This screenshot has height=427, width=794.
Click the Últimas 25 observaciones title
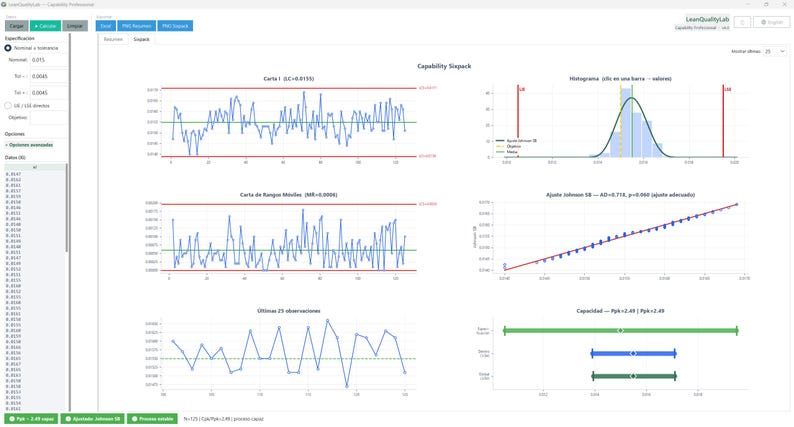click(x=289, y=311)
